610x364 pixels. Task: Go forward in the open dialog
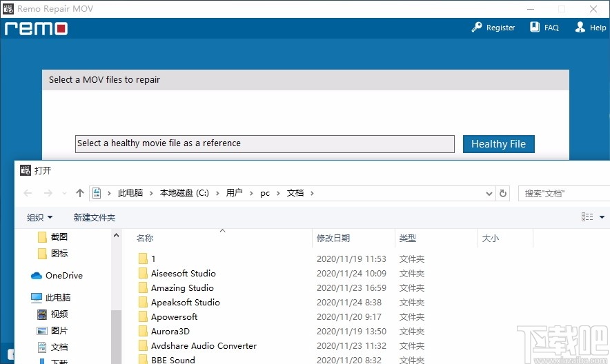[x=48, y=193]
